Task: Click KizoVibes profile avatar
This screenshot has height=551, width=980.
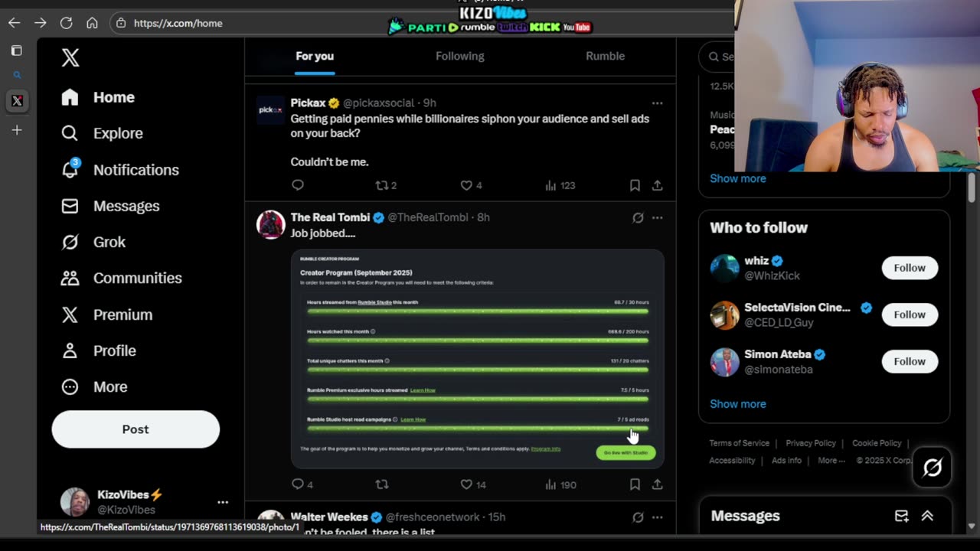Action: [75, 502]
